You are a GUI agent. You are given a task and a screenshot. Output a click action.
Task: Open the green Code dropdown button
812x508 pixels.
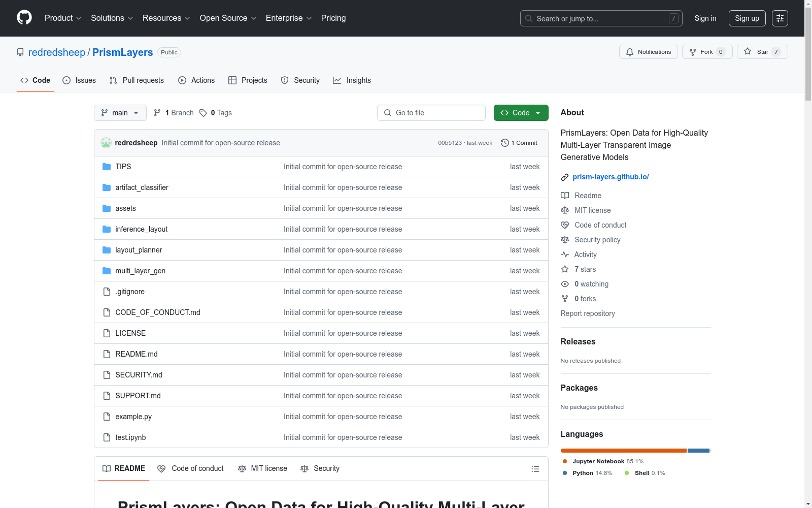pos(521,113)
